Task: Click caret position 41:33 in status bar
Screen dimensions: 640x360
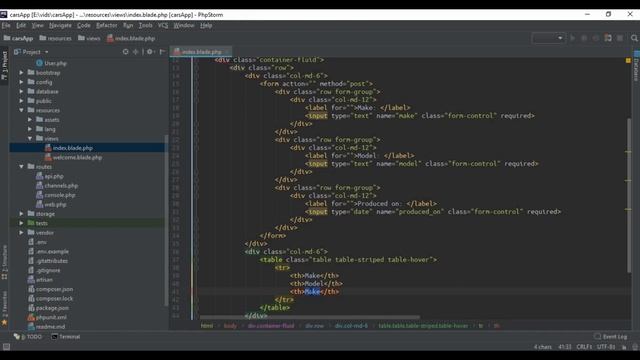Action: pyautogui.click(x=565, y=347)
